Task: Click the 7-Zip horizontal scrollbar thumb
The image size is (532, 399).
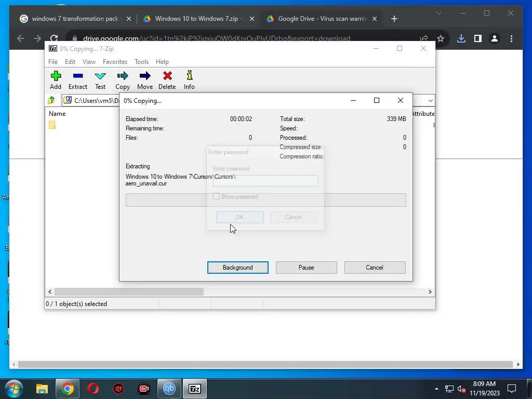Action: coord(129,292)
